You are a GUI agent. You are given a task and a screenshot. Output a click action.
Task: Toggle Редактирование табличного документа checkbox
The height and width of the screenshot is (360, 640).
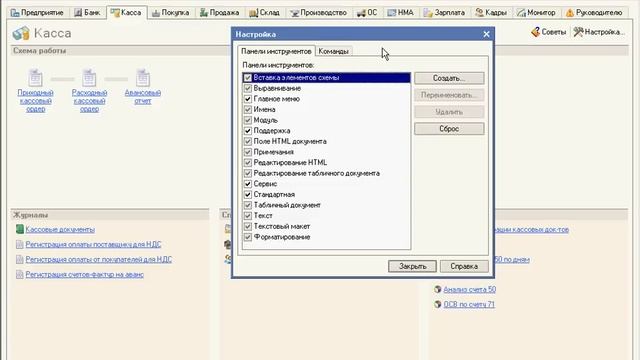tap(248, 173)
